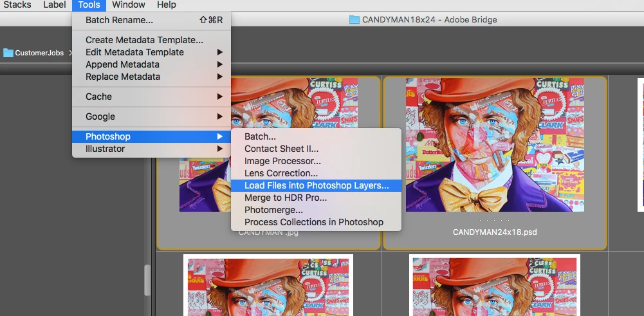Choose Contact Sheet II option
The image size is (644, 316).
[317, 149]
